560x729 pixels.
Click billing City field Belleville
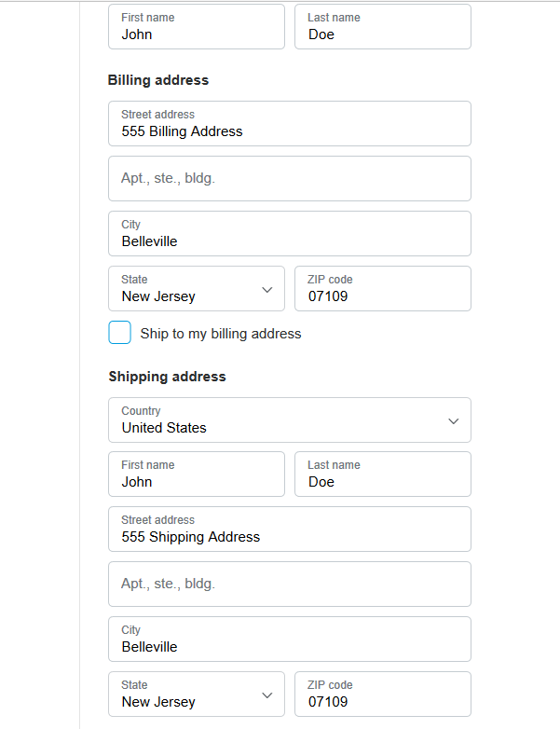point(290,233)
